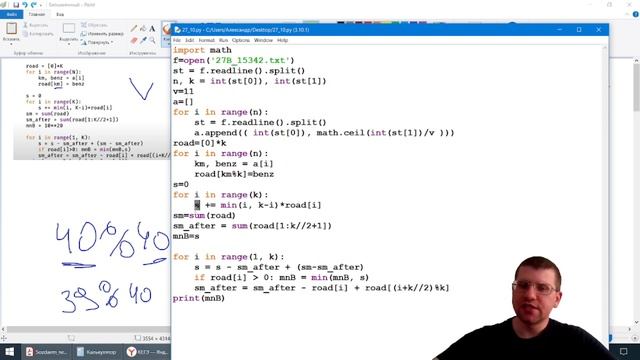Viewport: 640px width, 360px height.
Task: Click the 'print(mnB)' line in editor
Action: coord(199,298)
